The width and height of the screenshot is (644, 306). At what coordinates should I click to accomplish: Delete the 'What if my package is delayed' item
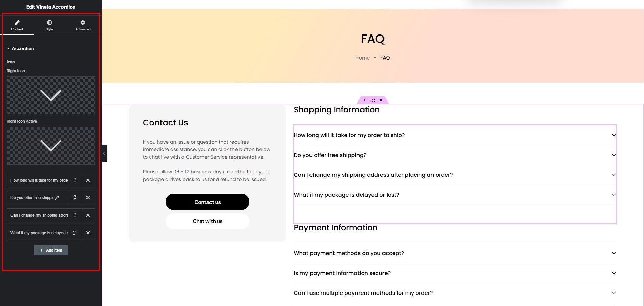[88, 233]
